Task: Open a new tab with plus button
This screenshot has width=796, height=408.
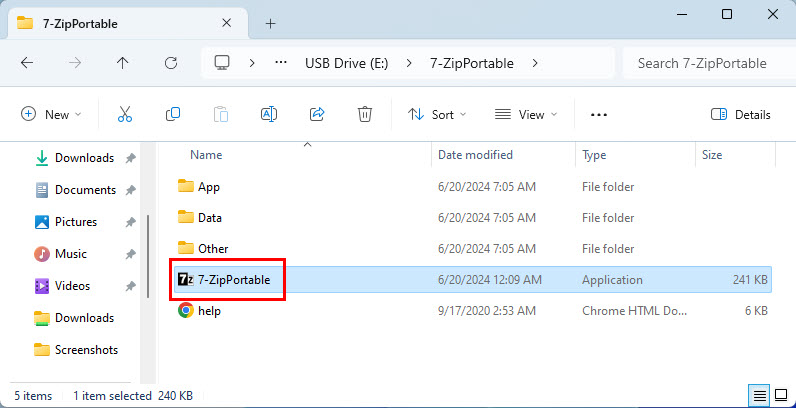Action: coord(270,23)
